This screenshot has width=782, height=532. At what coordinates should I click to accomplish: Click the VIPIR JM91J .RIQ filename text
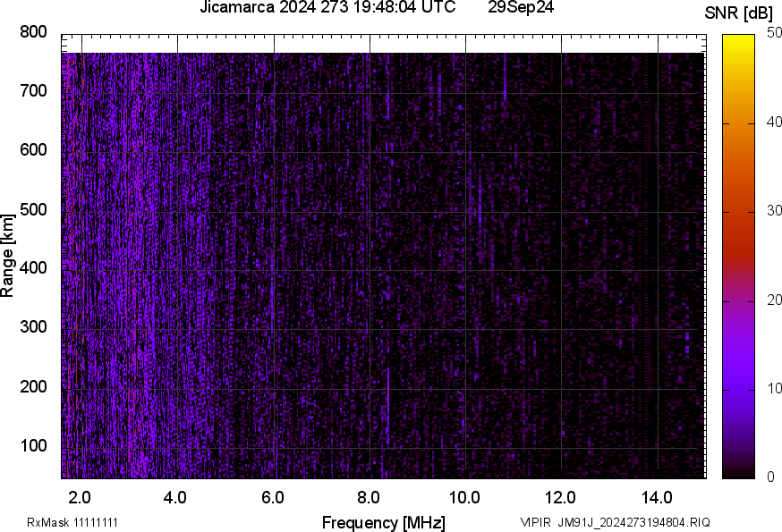[615, 522]
